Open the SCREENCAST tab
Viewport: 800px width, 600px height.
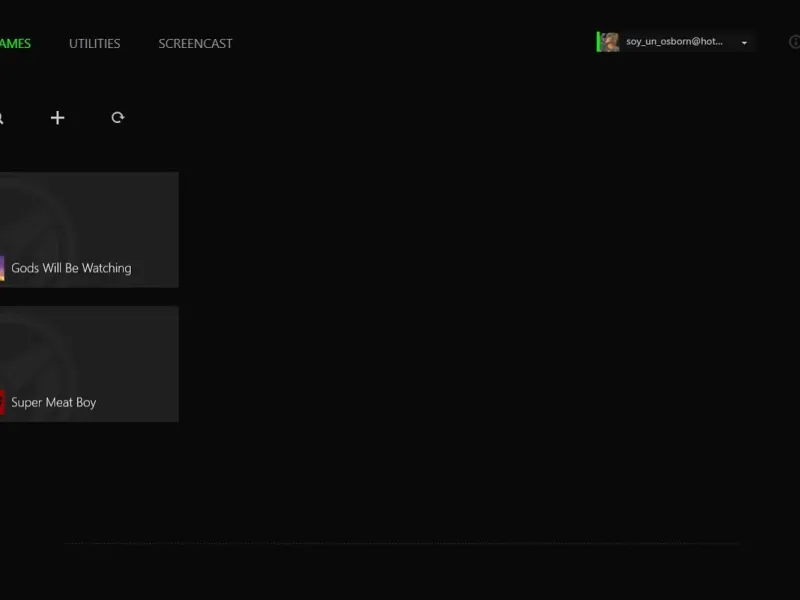click(195, 44)
